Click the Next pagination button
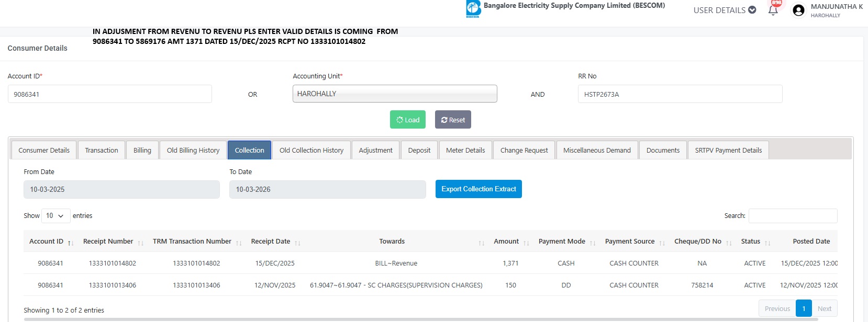The width and height of the screenshot is (868, 322). point(825,308)
